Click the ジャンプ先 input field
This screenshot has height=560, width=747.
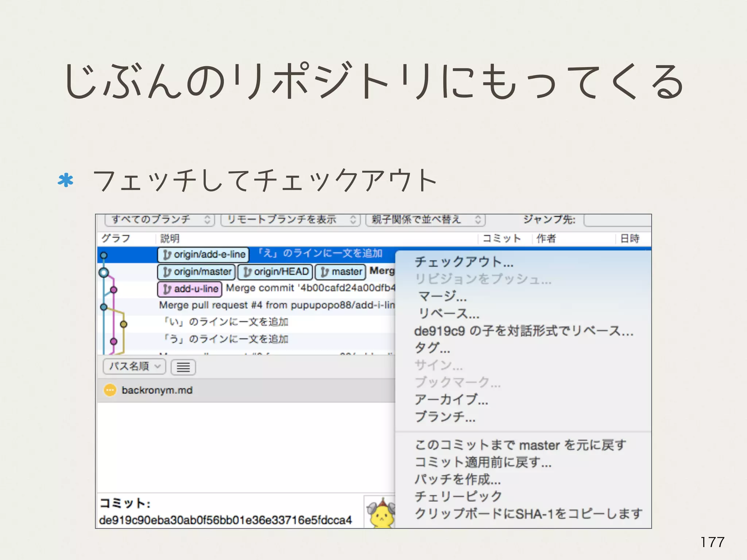[x=617, y=220]
